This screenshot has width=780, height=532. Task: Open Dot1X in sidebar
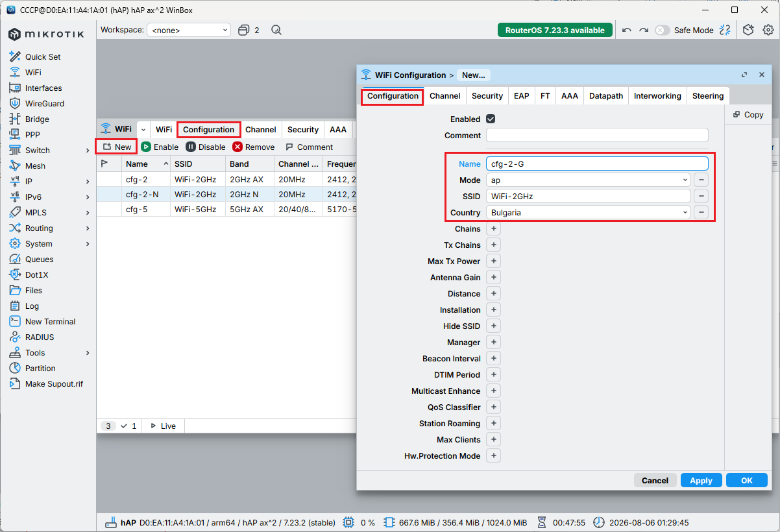tap(36, 274)
